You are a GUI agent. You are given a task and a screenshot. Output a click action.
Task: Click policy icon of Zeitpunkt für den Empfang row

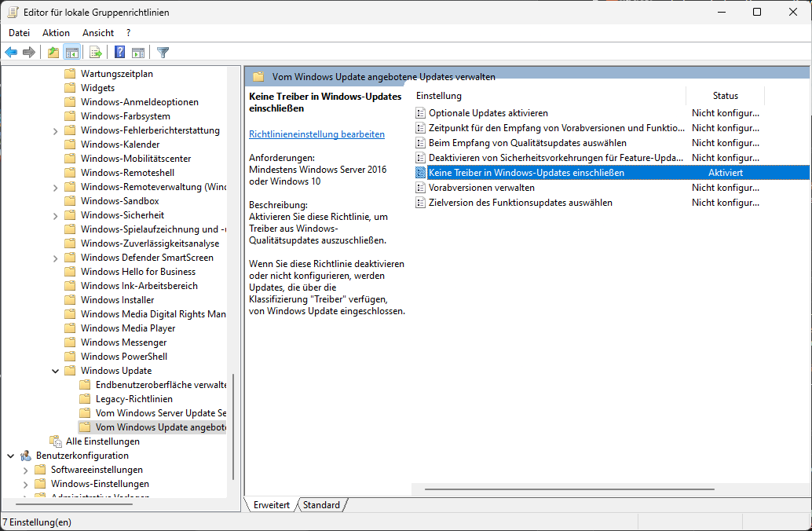coord(420,128)
